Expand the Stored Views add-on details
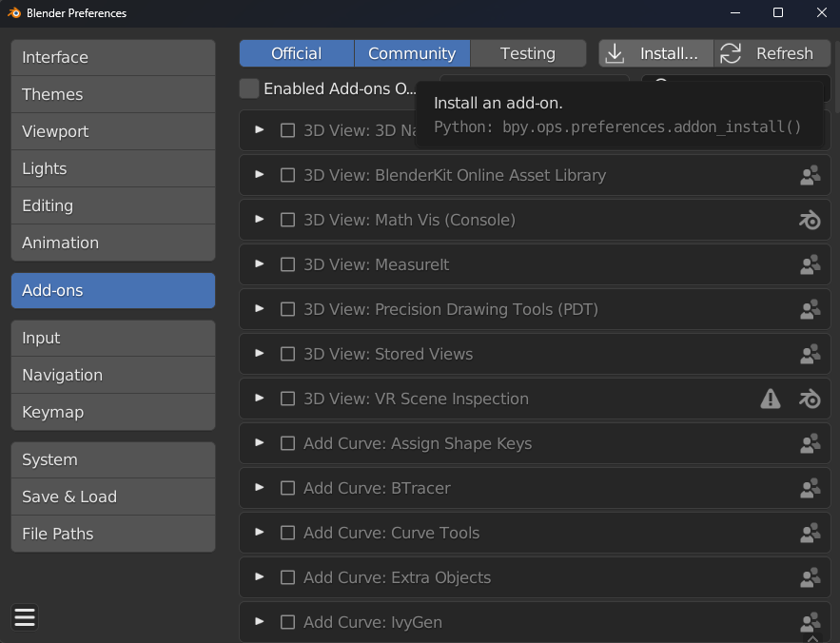Screen dimensions: 840x643 [x=260, y=353]
